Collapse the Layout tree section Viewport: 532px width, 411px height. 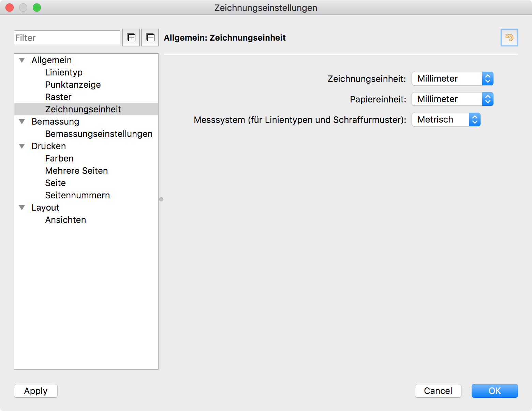22,208
